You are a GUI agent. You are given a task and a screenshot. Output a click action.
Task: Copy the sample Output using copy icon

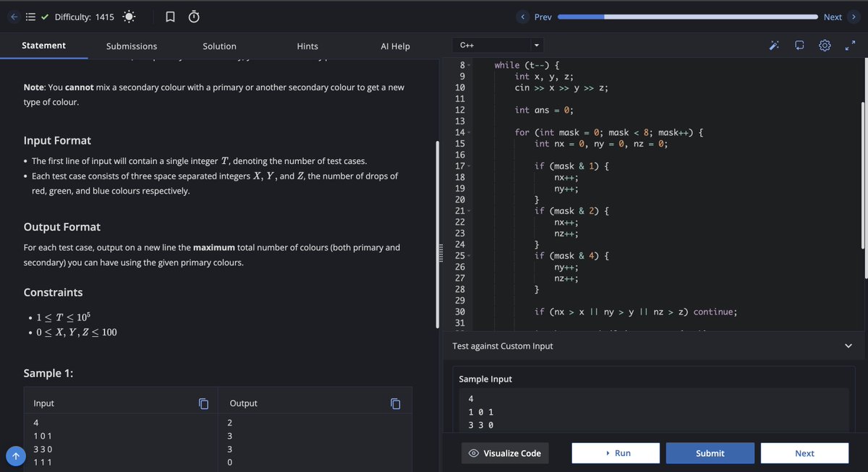(395, 403)
